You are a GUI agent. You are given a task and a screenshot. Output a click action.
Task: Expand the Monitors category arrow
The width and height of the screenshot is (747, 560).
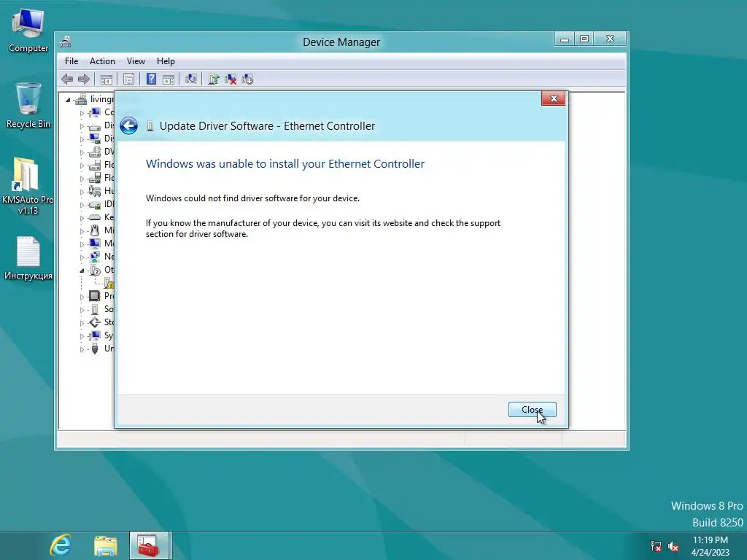82,244
